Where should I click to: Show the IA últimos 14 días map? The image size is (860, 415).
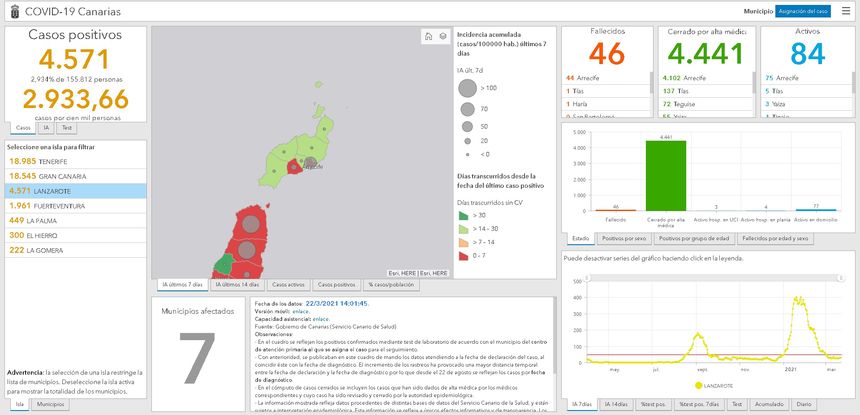point(237,285)
